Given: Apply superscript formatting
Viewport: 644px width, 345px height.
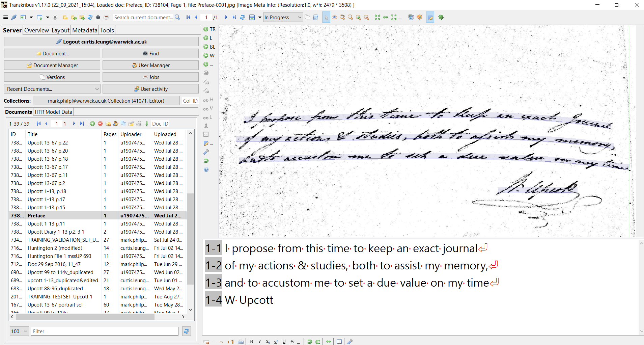Looking at the screenshot, I should click(276, 342).
